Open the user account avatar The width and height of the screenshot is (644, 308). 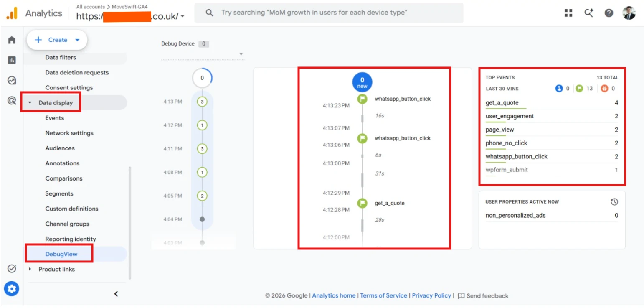click(x=629, y=13)
